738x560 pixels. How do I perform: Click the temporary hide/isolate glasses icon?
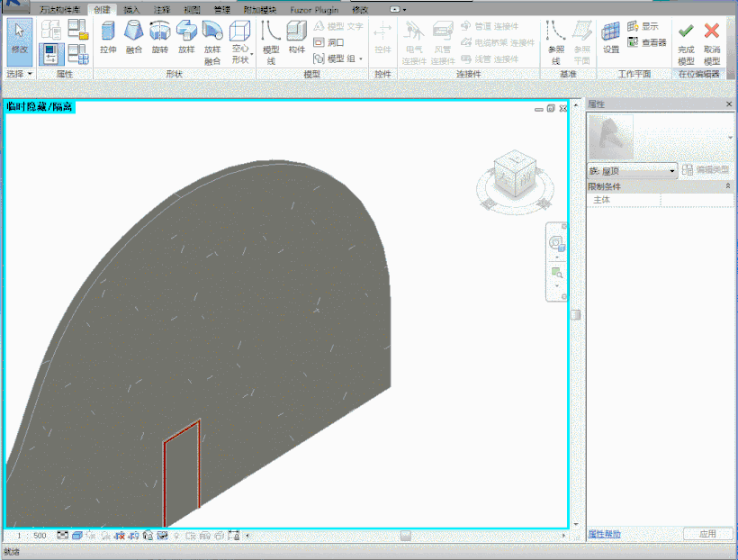click(162, 536)
